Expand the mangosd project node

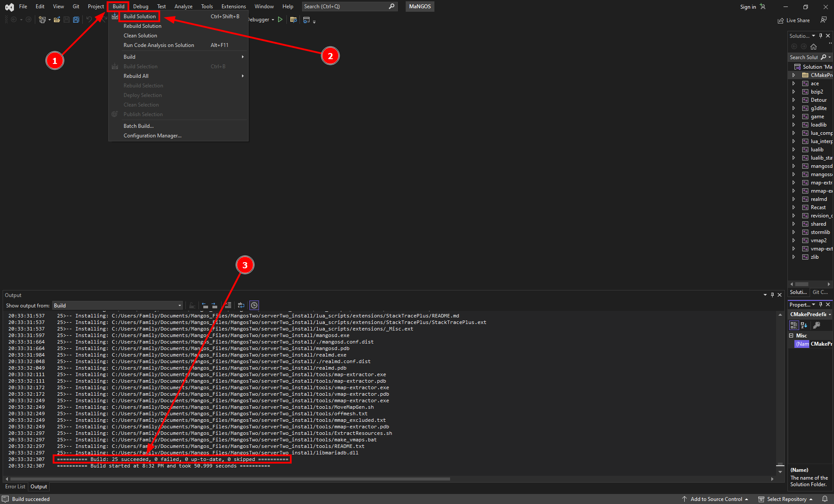tap(794, 166)
